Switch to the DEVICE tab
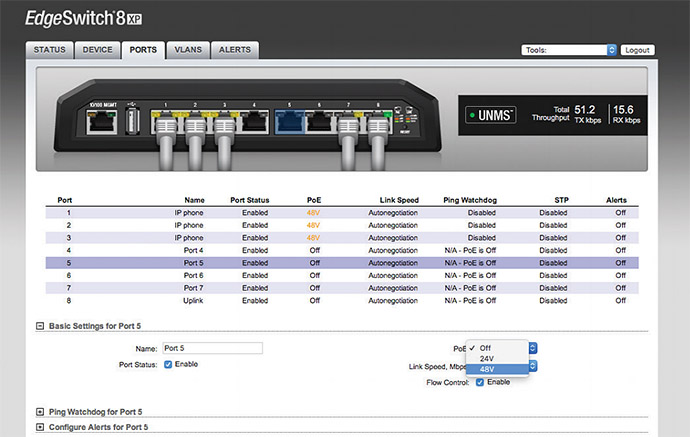Image resolution: width=690 pixels, height=437 pixels. [97, 50]
